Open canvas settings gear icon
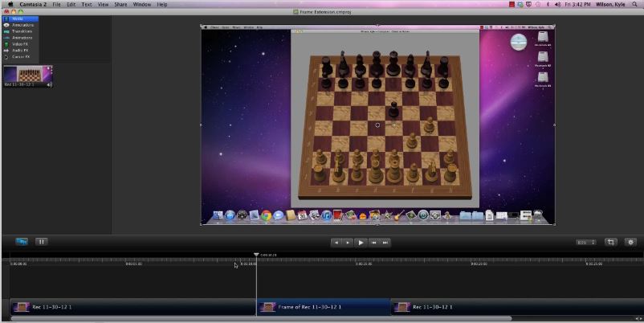Viewport: 644px width, 323px height. click(x=630, y=242)
